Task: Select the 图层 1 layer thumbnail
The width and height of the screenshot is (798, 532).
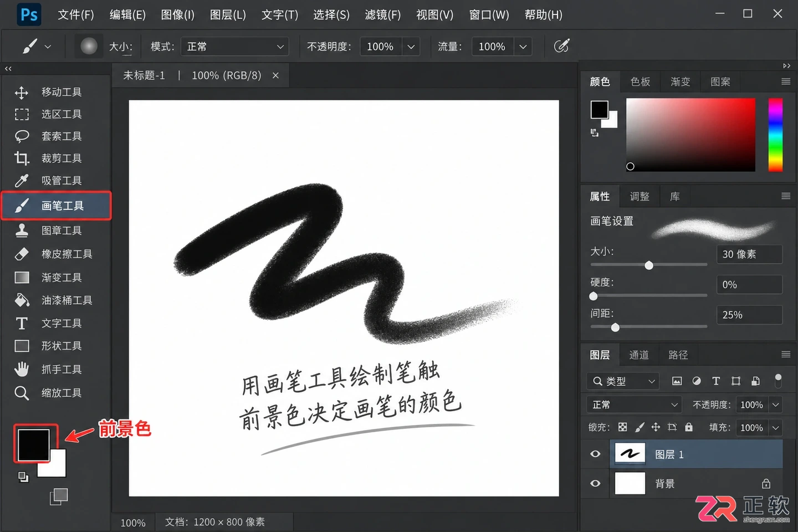Action: 630,454
